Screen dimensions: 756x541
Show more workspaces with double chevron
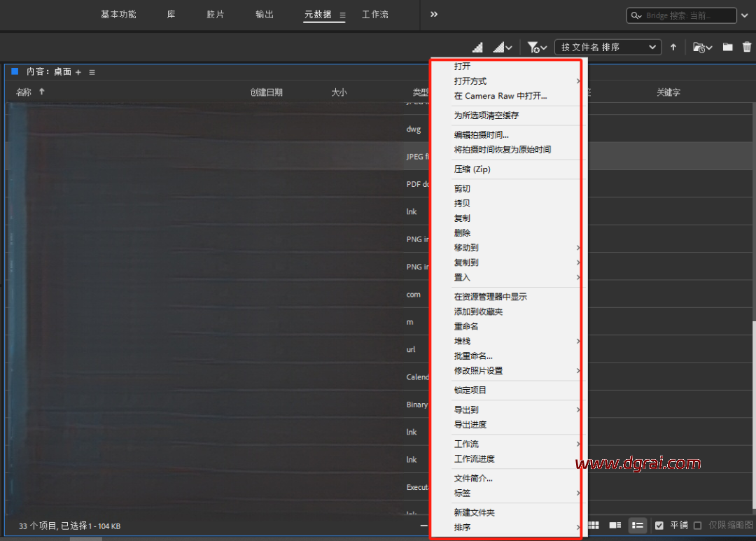434,15
